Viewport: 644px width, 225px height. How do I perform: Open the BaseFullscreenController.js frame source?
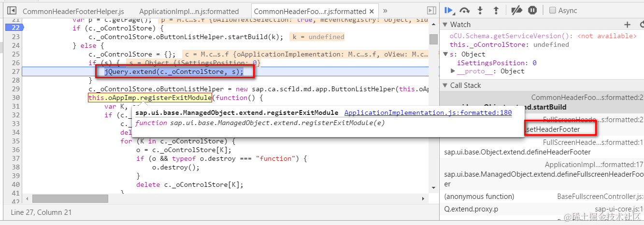tap(600, 197)
